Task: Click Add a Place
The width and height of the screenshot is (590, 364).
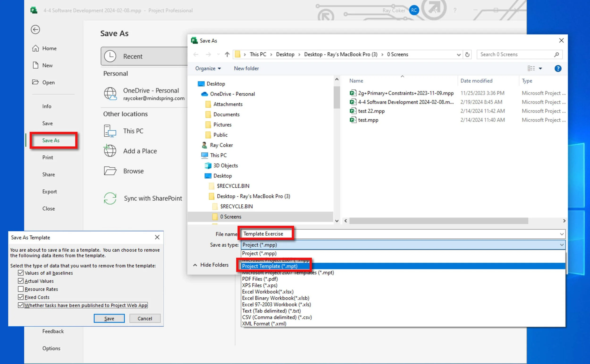Action: pos(131,151)
